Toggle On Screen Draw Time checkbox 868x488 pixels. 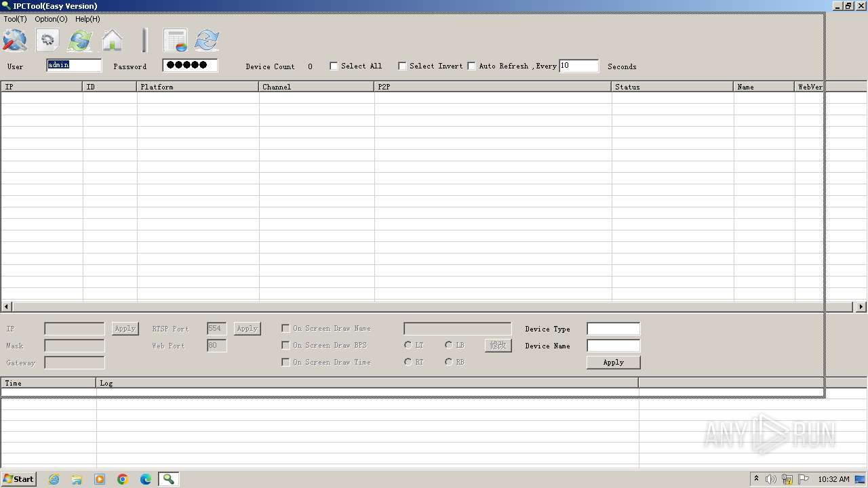click(x=285, y=362)
